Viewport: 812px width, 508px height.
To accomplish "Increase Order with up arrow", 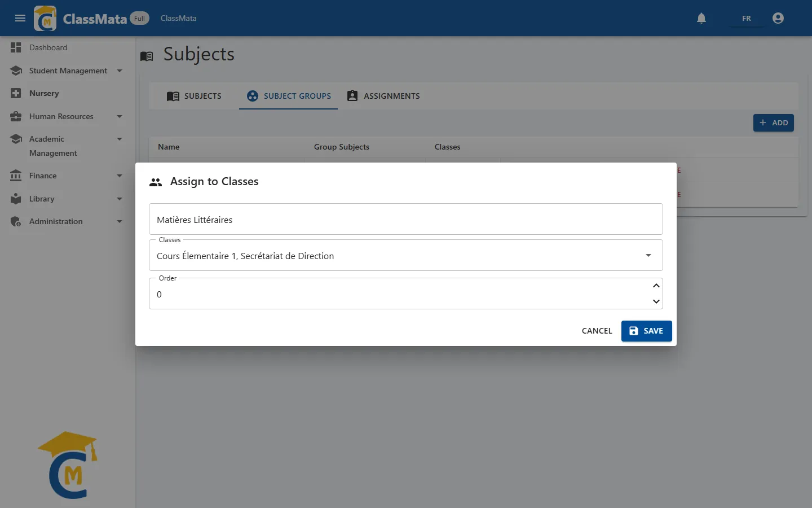I will 656,286.
